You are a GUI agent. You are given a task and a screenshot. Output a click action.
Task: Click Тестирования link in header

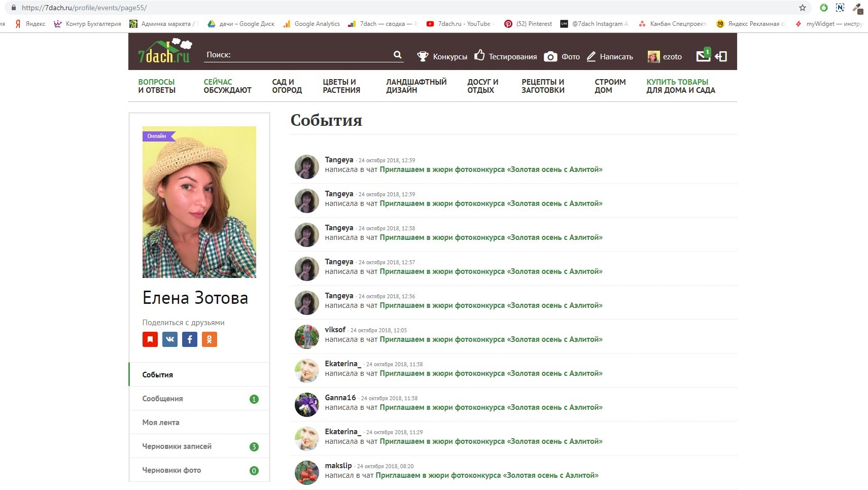pyautogui.click(x=512, y=57)
